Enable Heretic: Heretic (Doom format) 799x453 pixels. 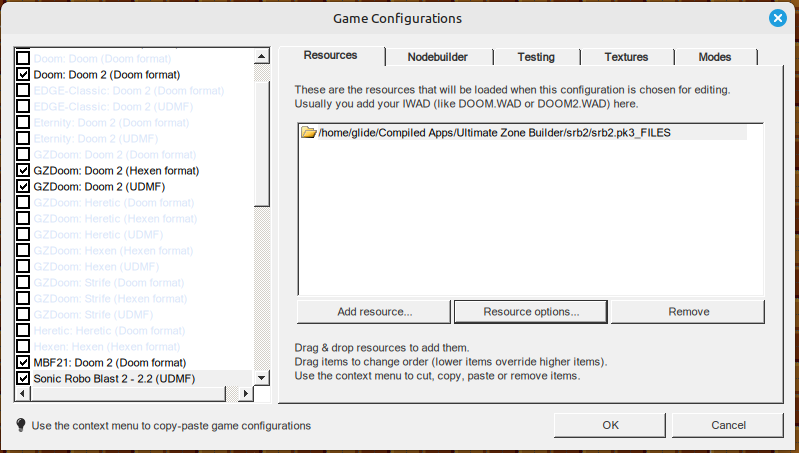[x=23, y=331]
